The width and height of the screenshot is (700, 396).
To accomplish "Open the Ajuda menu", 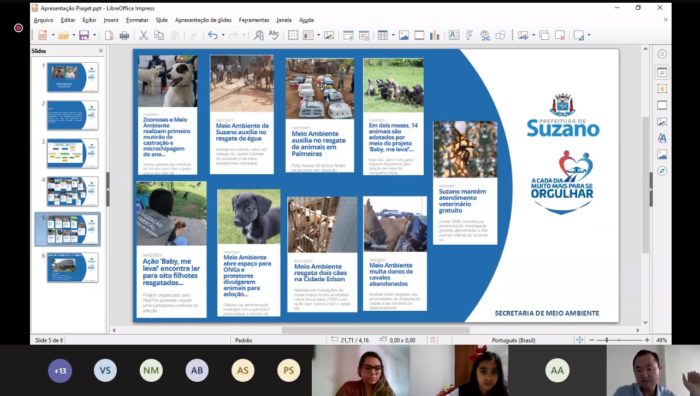I will pyautogui.click(x=306, y=20).
